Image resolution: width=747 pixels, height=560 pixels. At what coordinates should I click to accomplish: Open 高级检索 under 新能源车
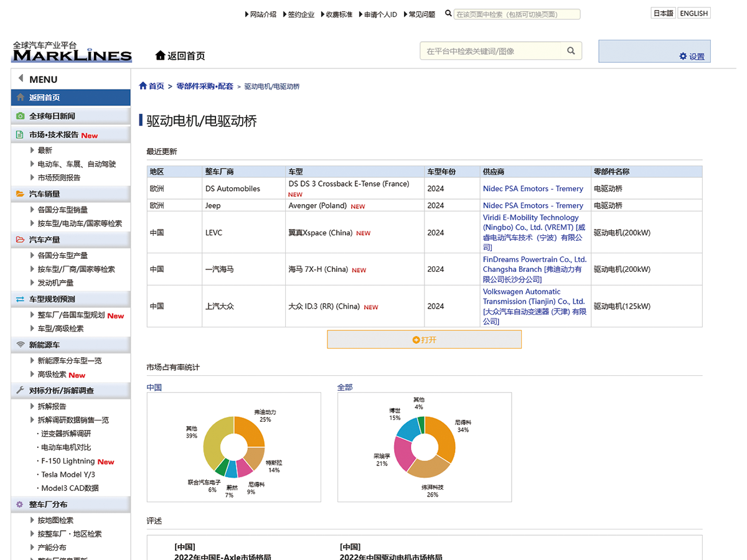(52, 375)
